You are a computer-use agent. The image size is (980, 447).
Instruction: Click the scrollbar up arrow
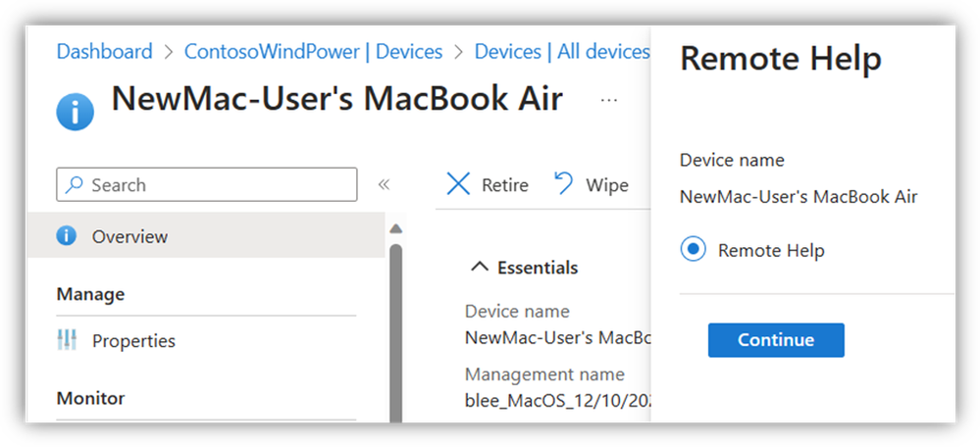click(x=395, y=229)
